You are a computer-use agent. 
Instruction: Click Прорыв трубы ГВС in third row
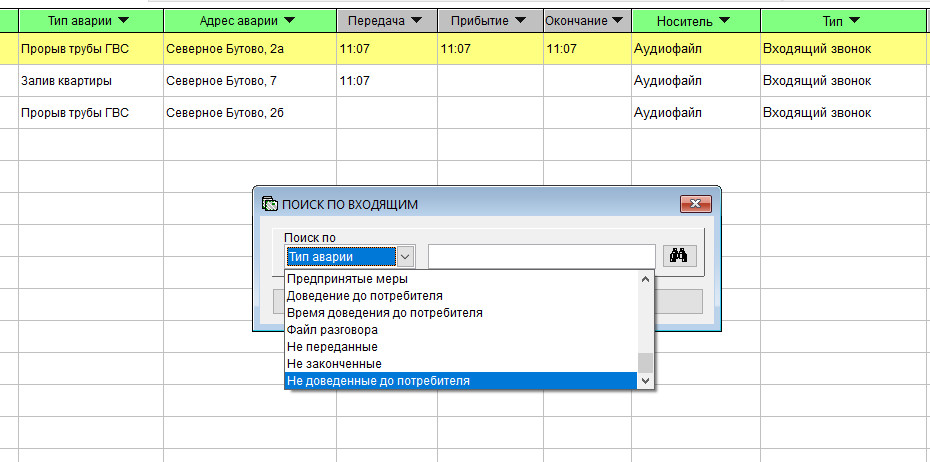[75, 113]
